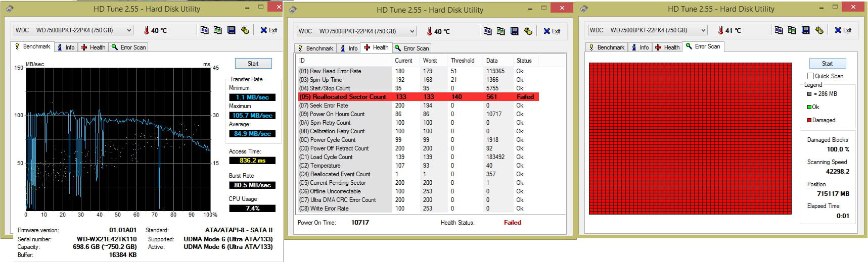Viewport: 868px width, 262px height.
Task: Start the error scan
Action: [828, 64]
